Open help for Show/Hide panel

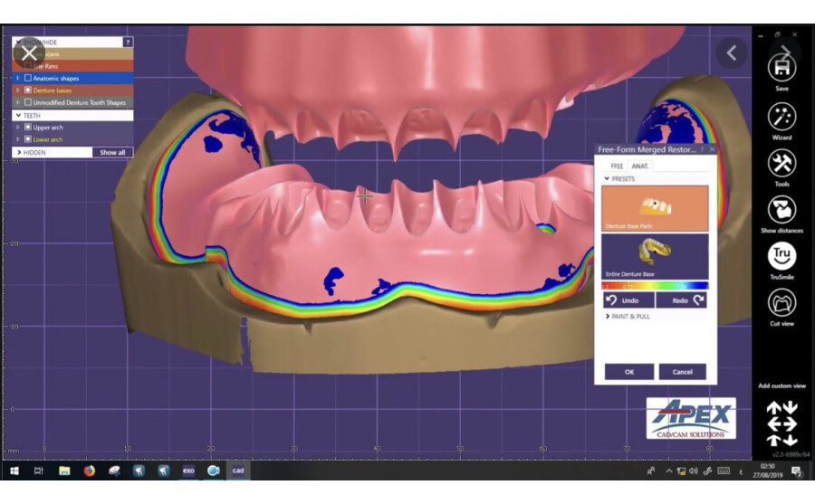[128, 43]
